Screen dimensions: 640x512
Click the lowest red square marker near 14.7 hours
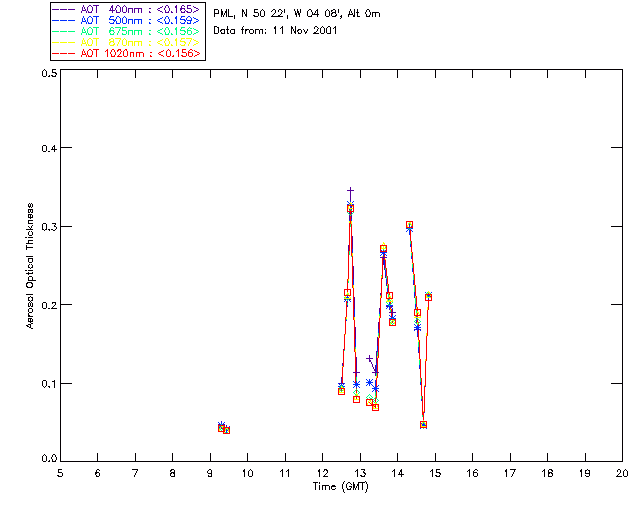423,425
